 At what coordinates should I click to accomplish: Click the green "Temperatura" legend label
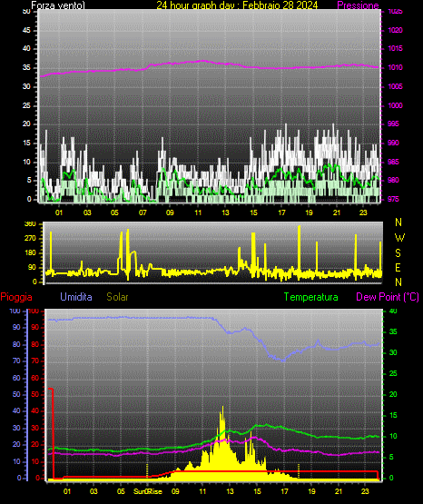[311, 297]
